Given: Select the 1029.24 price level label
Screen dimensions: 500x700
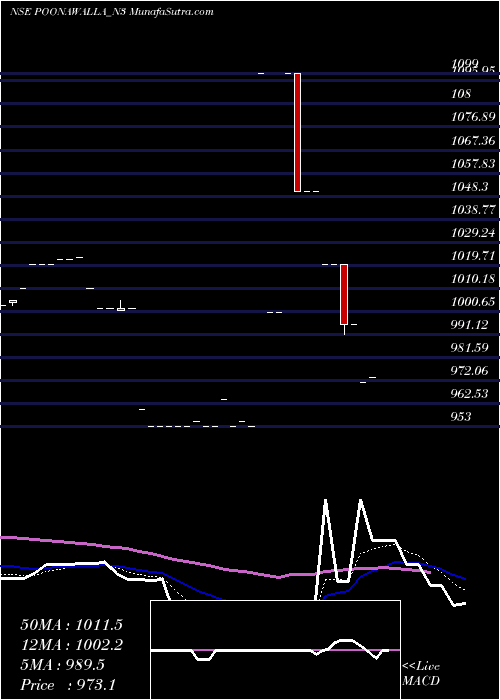Looking at the screenshot, I should click(x=473, y=233).
